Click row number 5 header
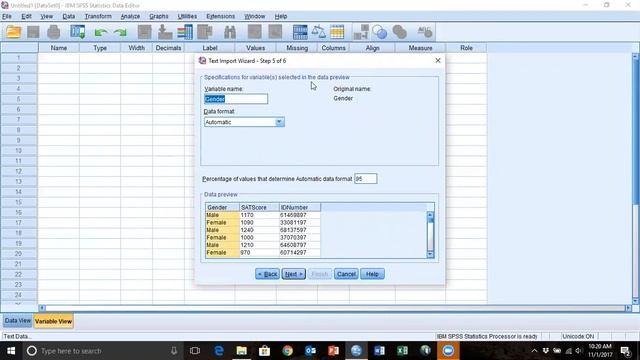640x360 pixels. coord(19,99)
